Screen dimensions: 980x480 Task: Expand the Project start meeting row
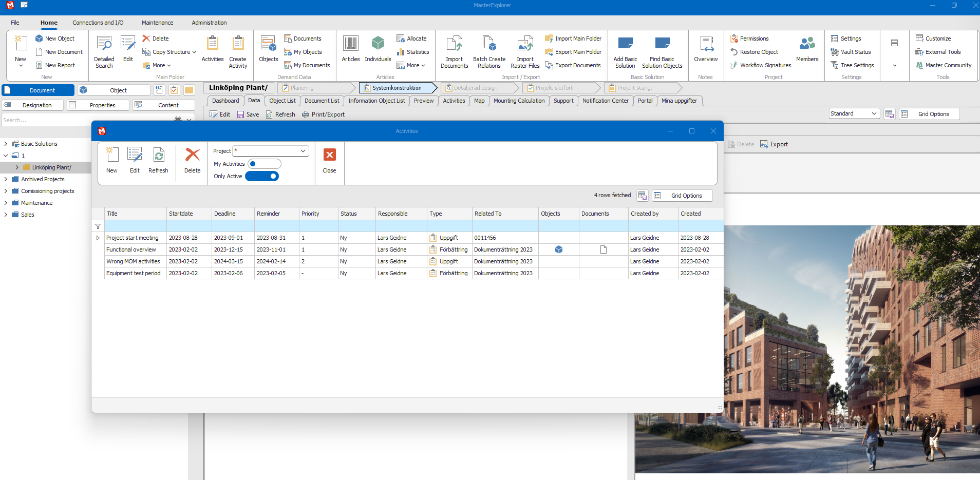tap(98, 238)
